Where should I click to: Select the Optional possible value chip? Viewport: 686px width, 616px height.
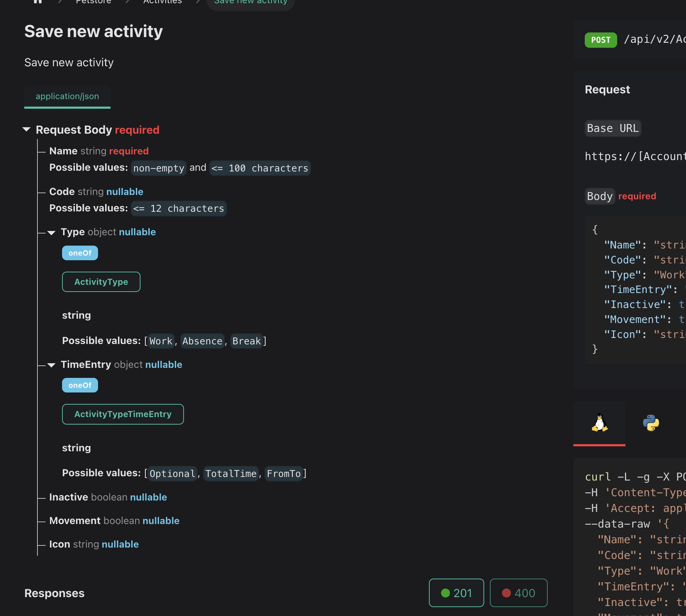172,473
